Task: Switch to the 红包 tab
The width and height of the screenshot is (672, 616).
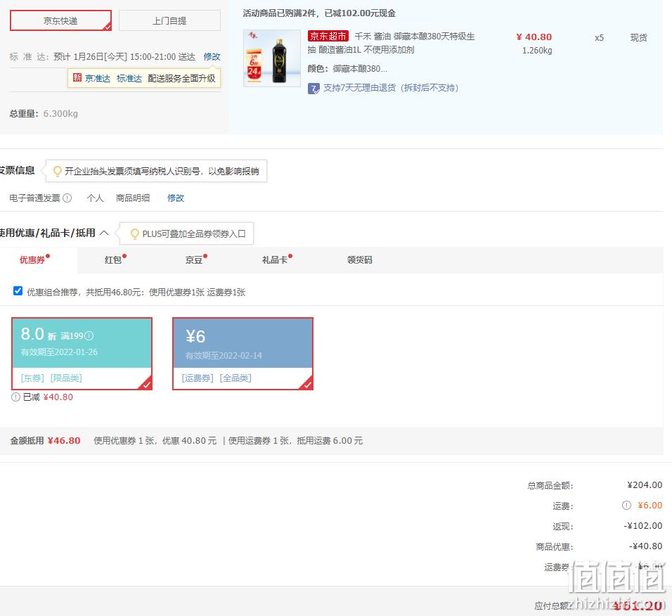Action: (x=113, y=259)
